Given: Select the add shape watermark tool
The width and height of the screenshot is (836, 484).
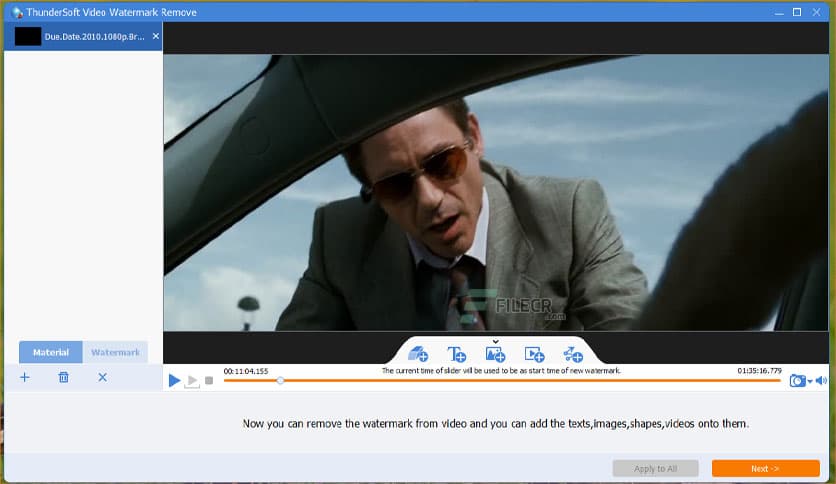Looking at the screenshot, I should (x=573, y=354).
